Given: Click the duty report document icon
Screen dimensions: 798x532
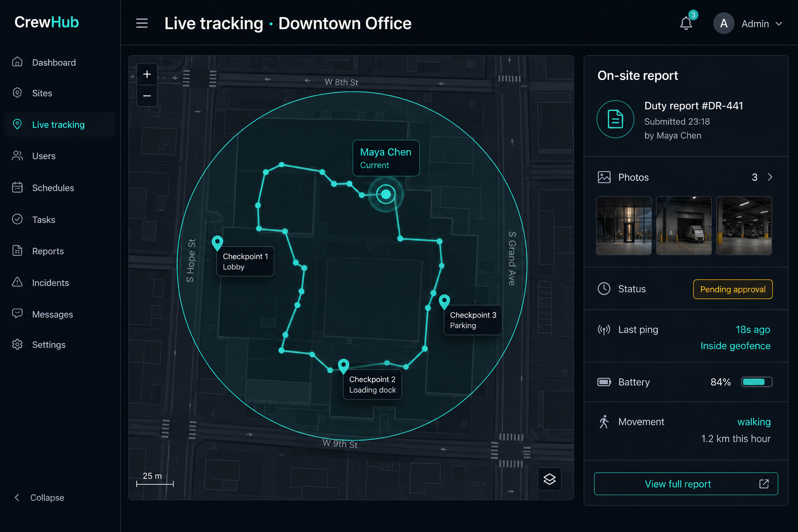Looking at the screenshot, I should (x=615, y=119).
